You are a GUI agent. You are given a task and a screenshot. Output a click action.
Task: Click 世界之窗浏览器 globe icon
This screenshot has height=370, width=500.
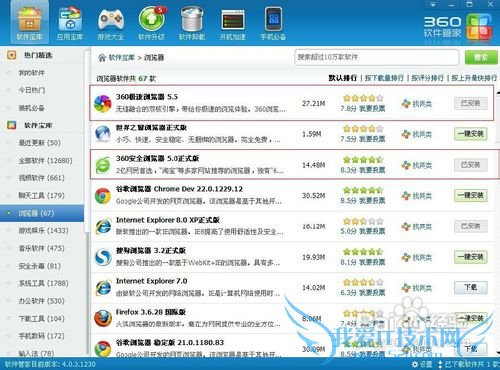pos(103,134)
